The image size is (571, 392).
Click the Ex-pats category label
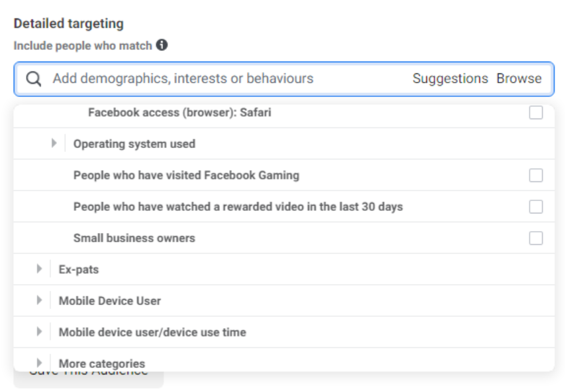tap(79, 270)
